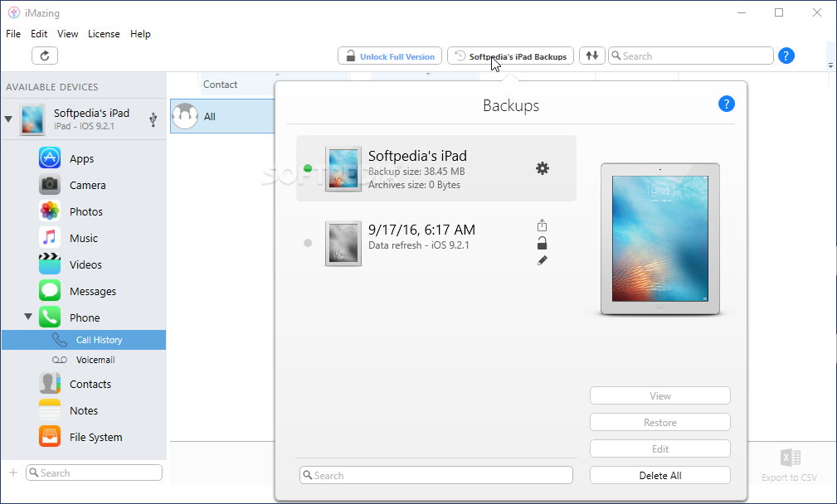The image size is (837, 504).
Task: Click the All contacts avatar icon
Action: (185, 116)
